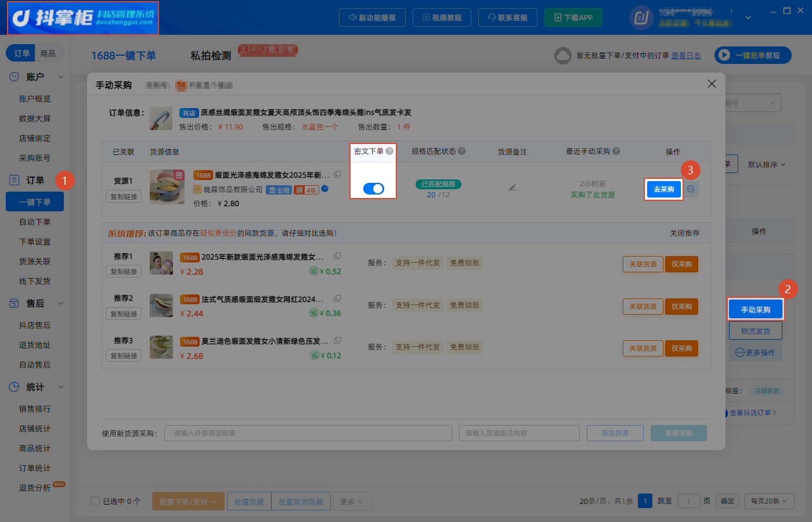This screenshot has height=522, width=812.
Task: Click the 售后 section icon in sidebar
Action: click(14, 303)
